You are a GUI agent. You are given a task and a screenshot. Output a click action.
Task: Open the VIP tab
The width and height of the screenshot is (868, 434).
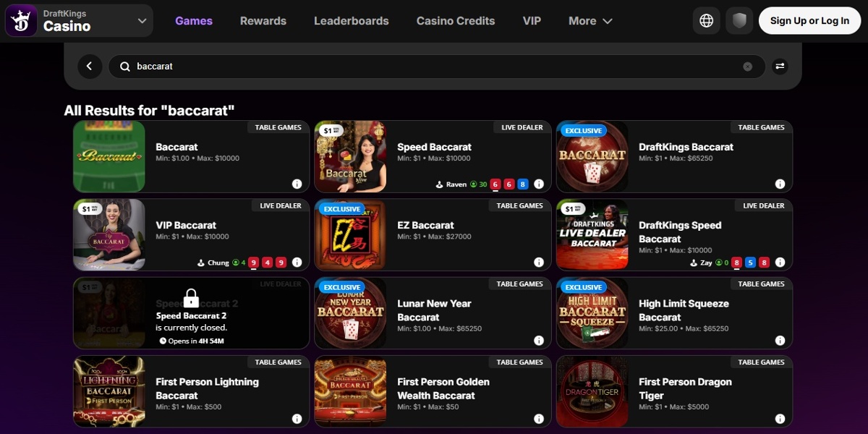point(532,21)
